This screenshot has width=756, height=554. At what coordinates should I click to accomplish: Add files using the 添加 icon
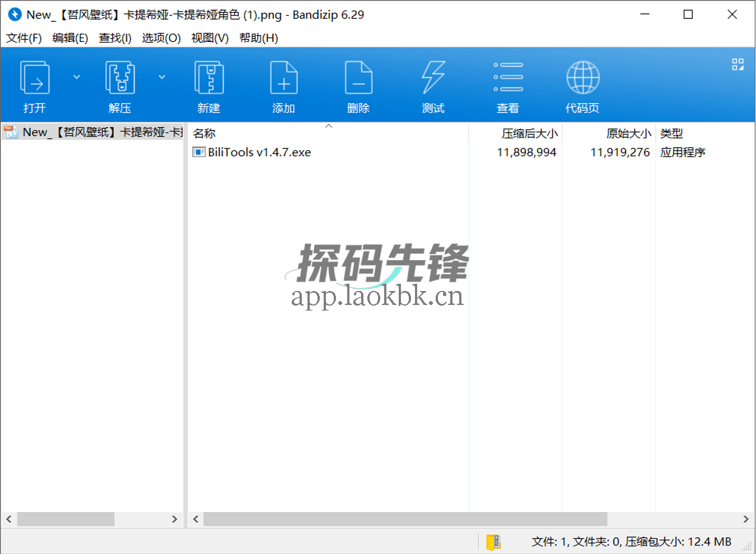pyautogui.click(x=283, y=85)
